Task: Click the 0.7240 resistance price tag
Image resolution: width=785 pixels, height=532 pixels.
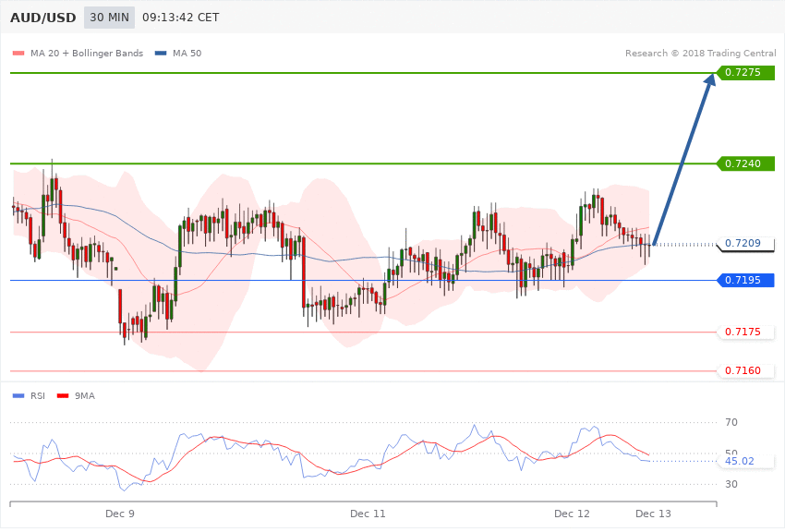Action: [746, 163]
